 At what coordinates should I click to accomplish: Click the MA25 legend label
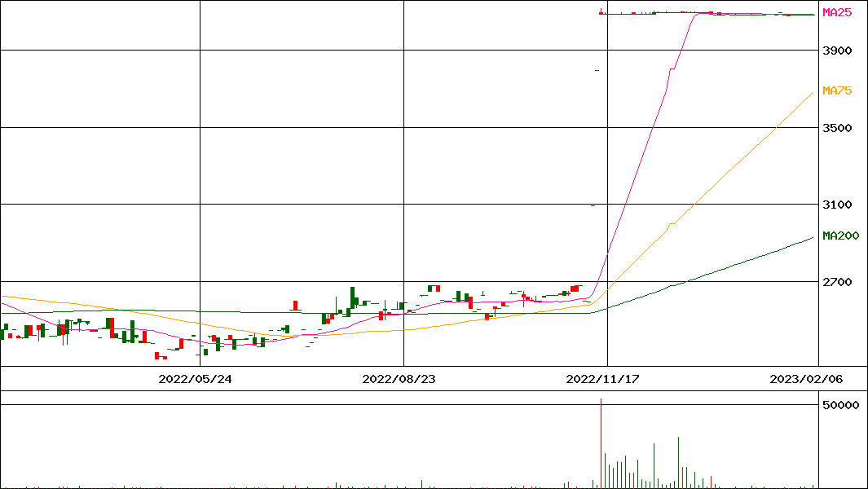pos(837,12)
